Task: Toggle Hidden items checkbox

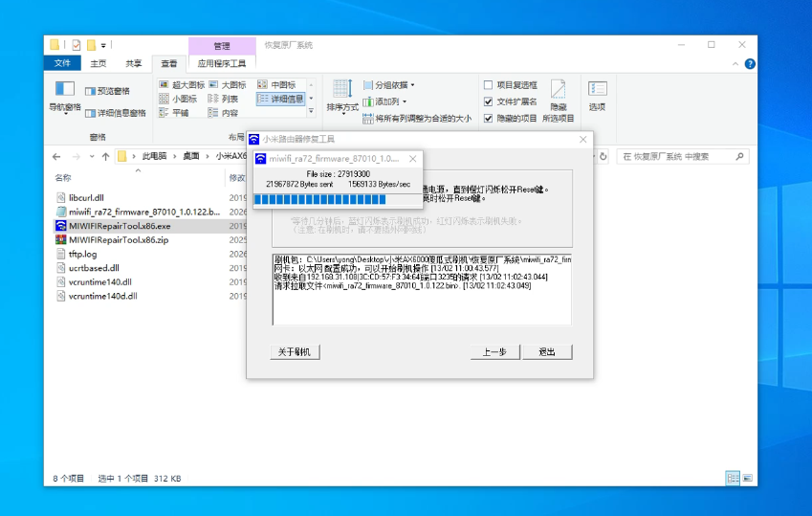Action: pyautogui.click(x=511, y=119)
